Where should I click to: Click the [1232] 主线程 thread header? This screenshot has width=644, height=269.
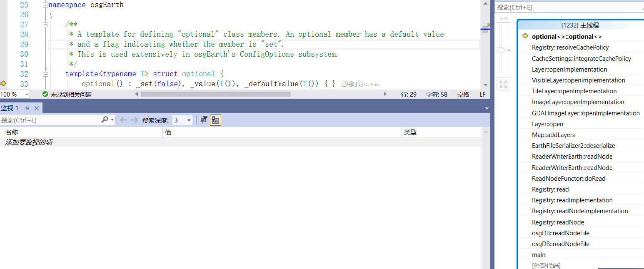click(580, 25)
